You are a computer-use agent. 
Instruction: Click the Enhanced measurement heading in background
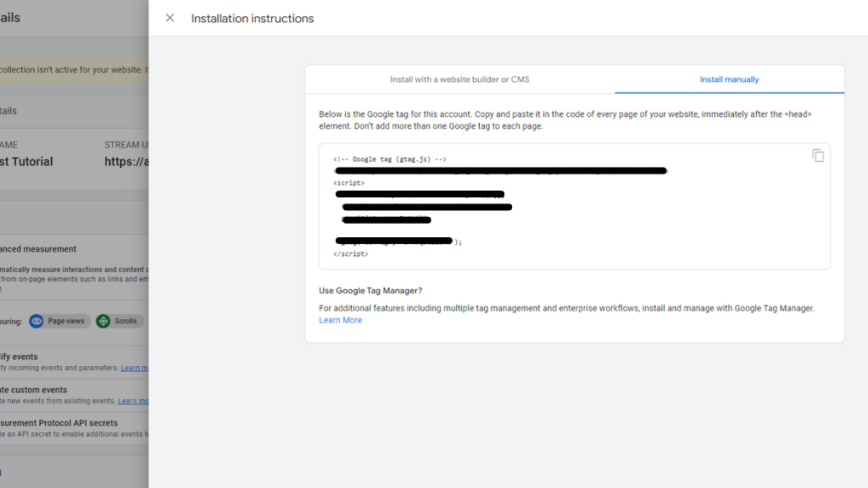click(38, 249)
